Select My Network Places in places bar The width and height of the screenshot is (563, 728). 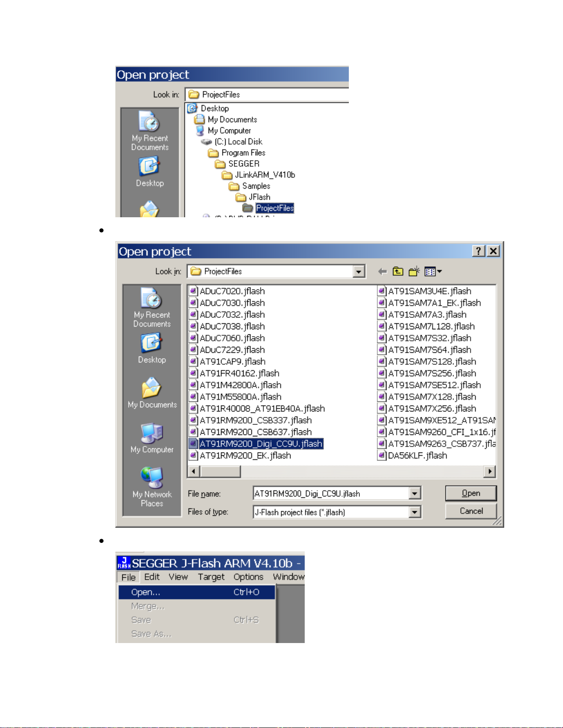coord(152,487)
